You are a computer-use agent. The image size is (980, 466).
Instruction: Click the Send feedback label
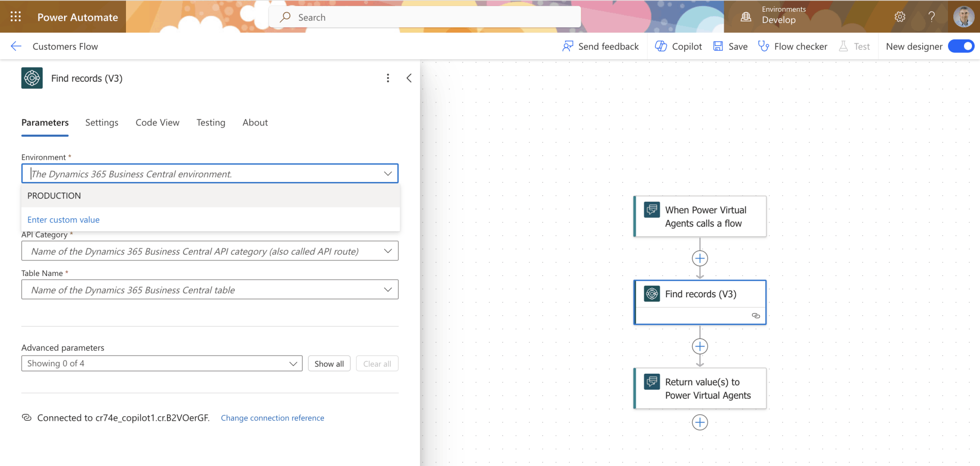tap(608, 46)
